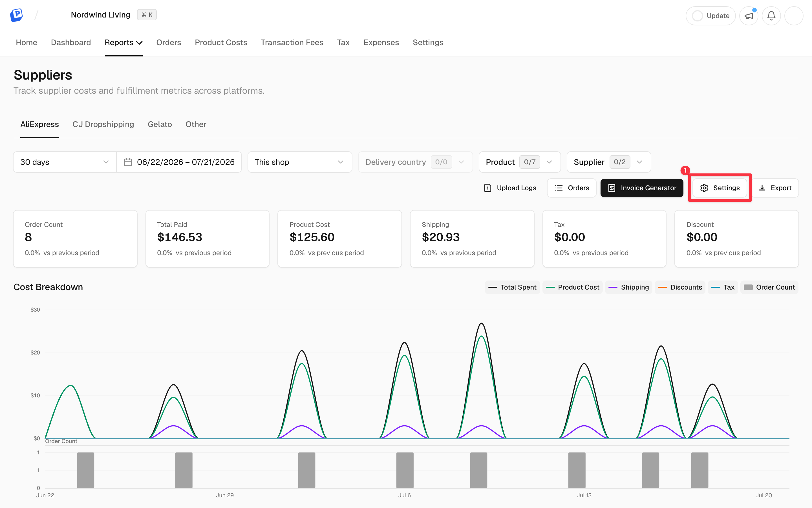Go to the Dashboard page

(x=71, y=42)
